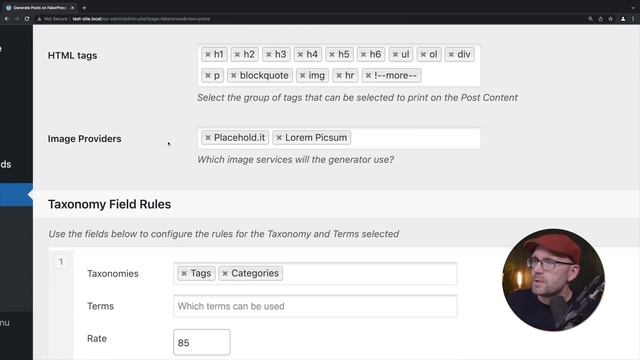Screen dimensions: 640x360
Task: Click the Rate field showing 85
Action: 202,342
